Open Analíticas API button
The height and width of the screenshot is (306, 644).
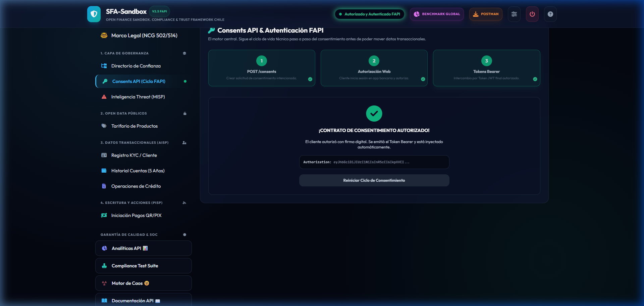tap(144, 248)
